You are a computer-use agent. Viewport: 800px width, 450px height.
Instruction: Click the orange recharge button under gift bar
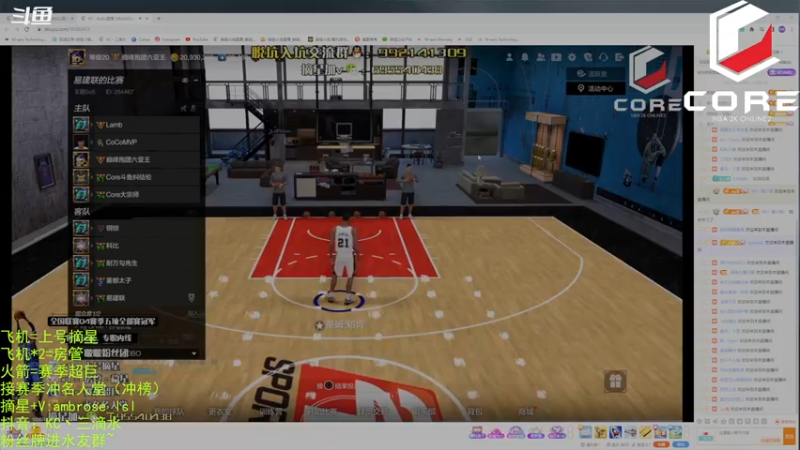[661, 444]
